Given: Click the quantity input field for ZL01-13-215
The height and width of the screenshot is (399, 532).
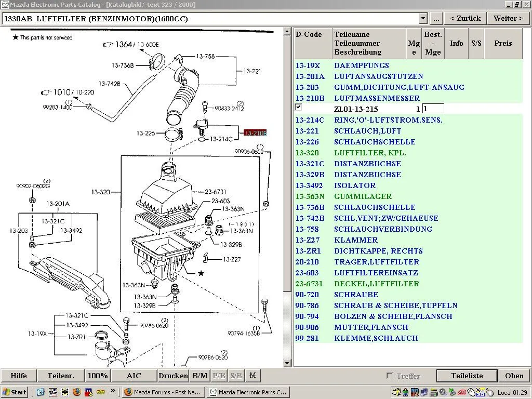Looking at the screenshot, I should point(433,109).
